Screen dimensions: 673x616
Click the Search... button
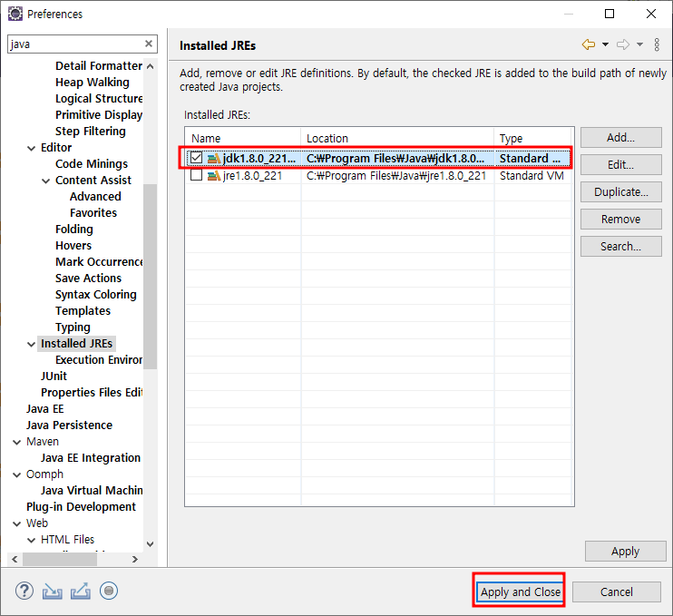(620, 247)
